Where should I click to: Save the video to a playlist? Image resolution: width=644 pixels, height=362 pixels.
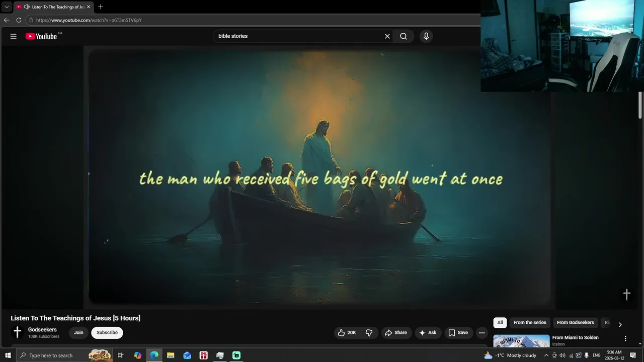[458, 333]
